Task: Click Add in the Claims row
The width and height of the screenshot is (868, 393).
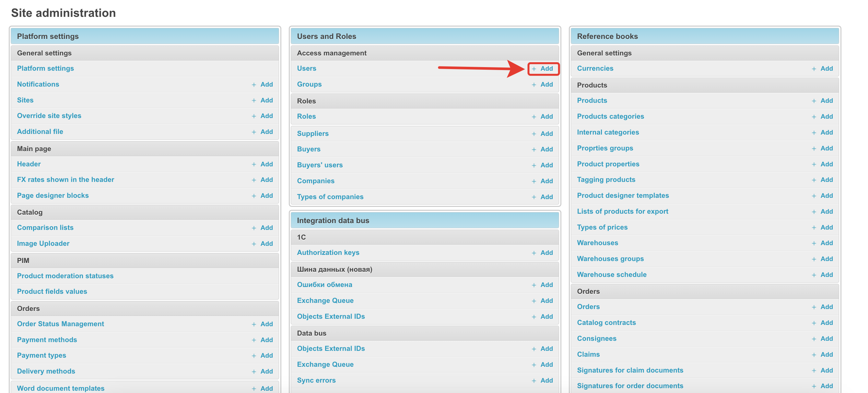Action: [x=827, y=355]
